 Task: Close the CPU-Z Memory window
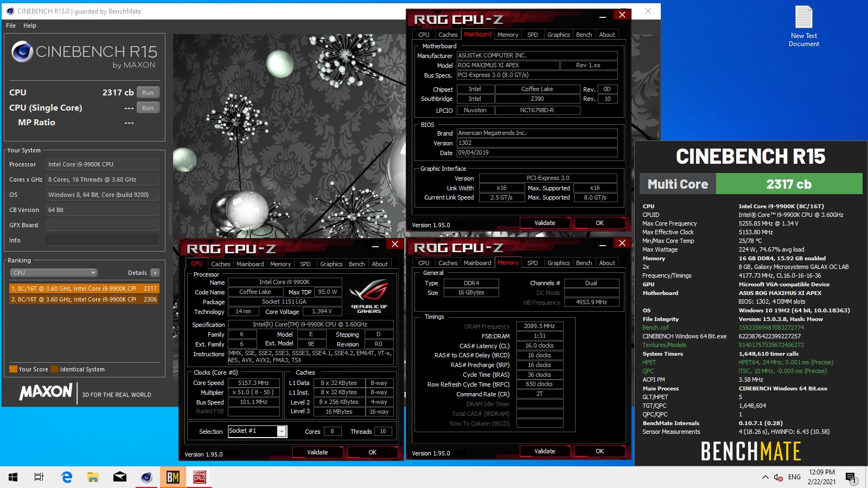coord(622,243)
